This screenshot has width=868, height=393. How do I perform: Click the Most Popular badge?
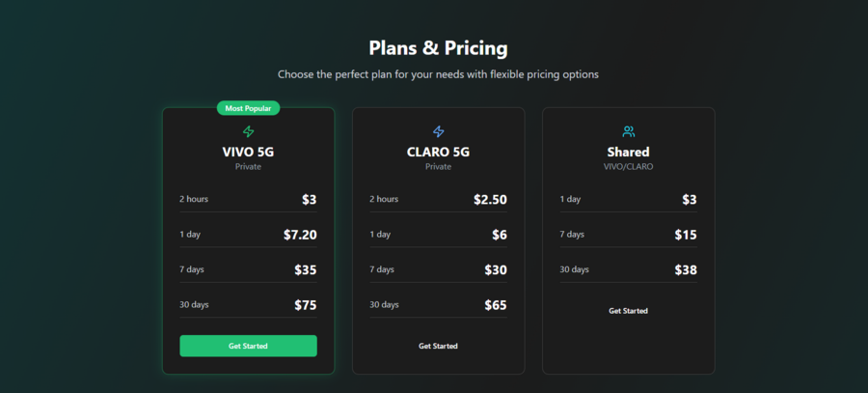[x=248, y=108]
